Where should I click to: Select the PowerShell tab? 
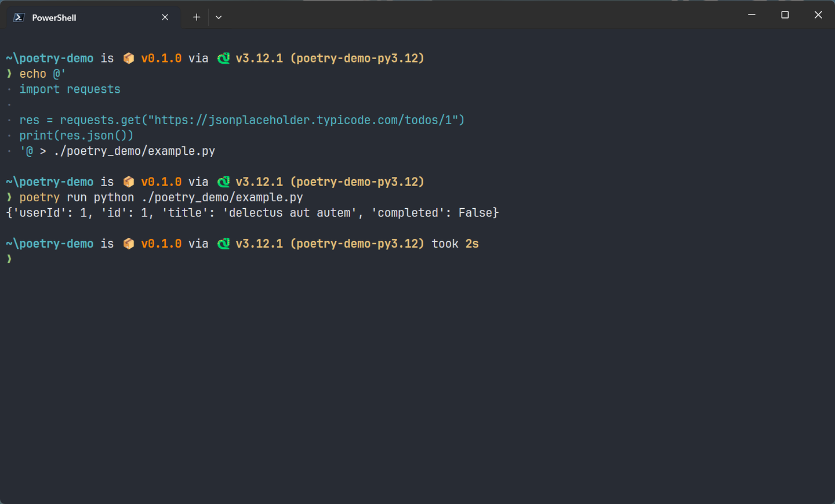[x=93, y=17]
